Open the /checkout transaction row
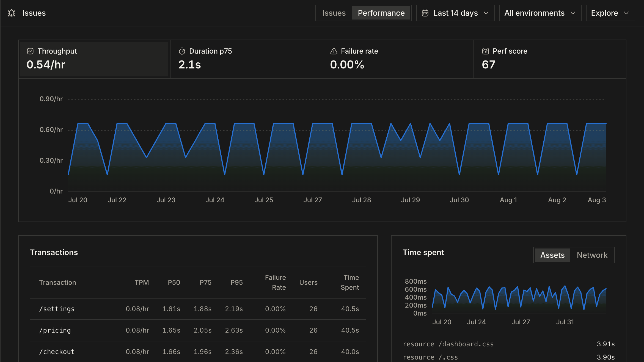The image size is (644, 362). 198,352
